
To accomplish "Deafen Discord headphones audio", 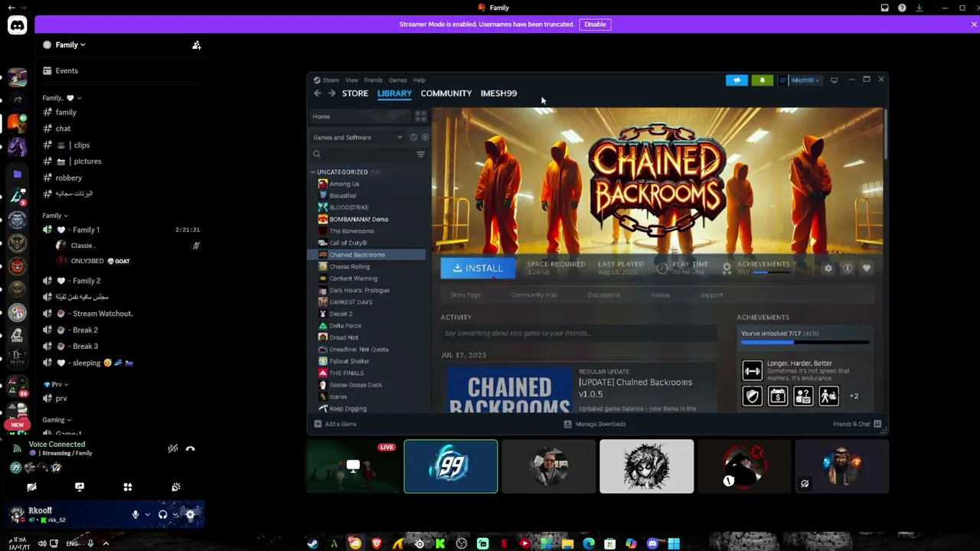I will [162, 514].
